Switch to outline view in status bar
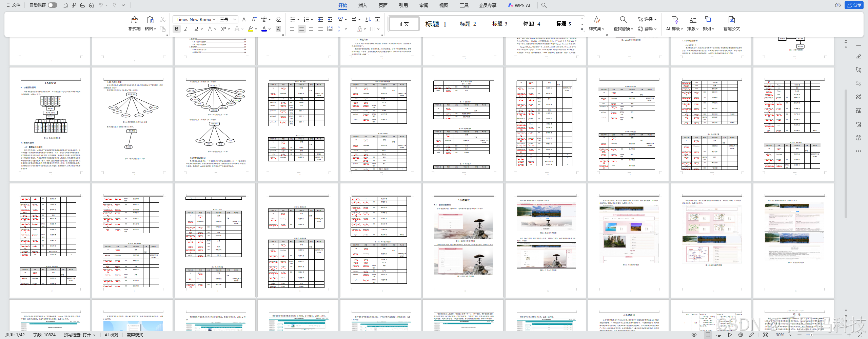Image resolution: width=868 pixels, height=339 pixels. coord(718,335)
